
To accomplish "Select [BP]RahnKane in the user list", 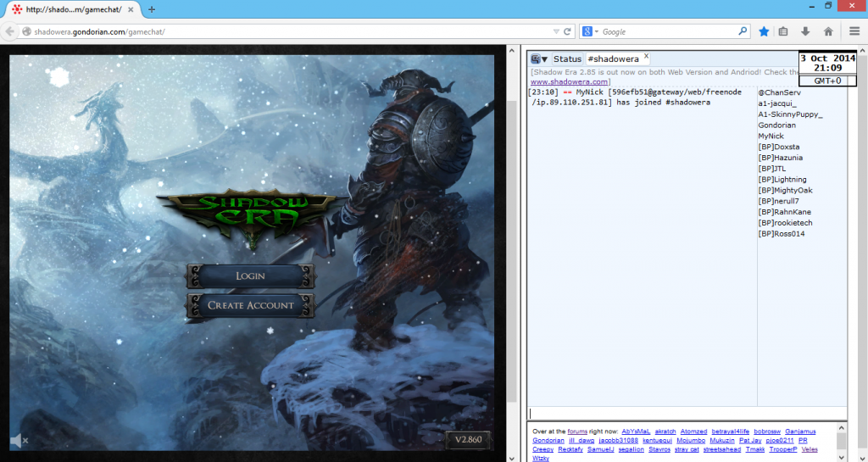I will pyautogui.click(x=784, y=212).
